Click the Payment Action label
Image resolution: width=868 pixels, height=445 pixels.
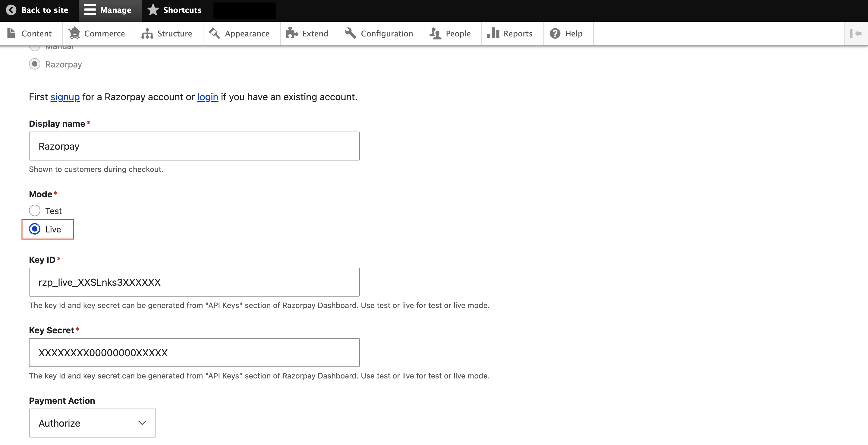pos(62,400)
